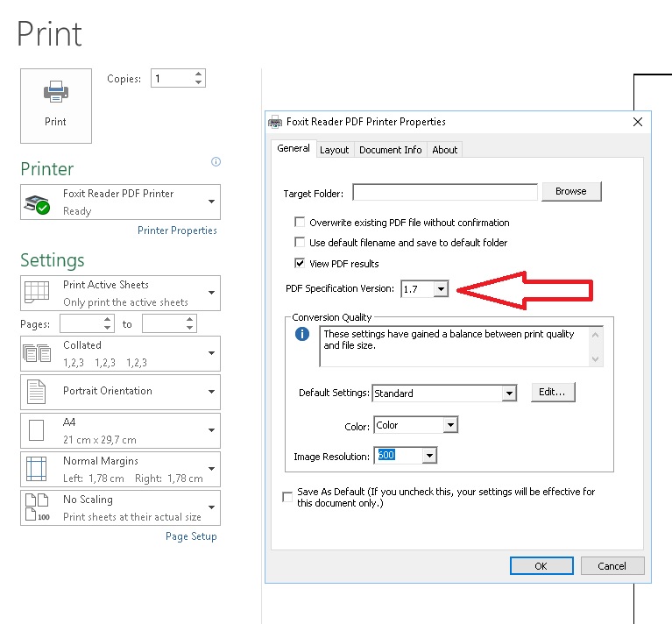Image resolution: width=672 pixels, height=624 pixels.
Task: Open the Normal Margins dropdown
Action: click(x=120, y=469)
